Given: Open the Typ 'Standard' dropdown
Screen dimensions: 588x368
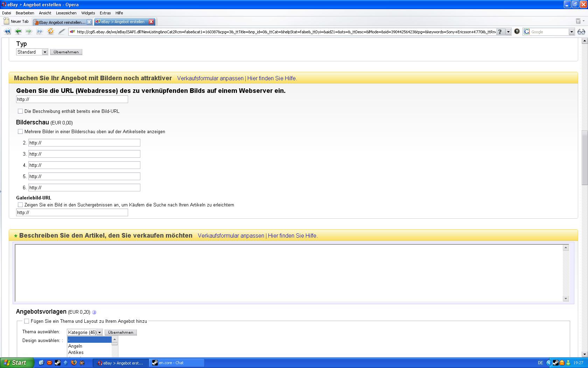Looking at the screenshot, I should pyautogui.click(x=32, y=52).
